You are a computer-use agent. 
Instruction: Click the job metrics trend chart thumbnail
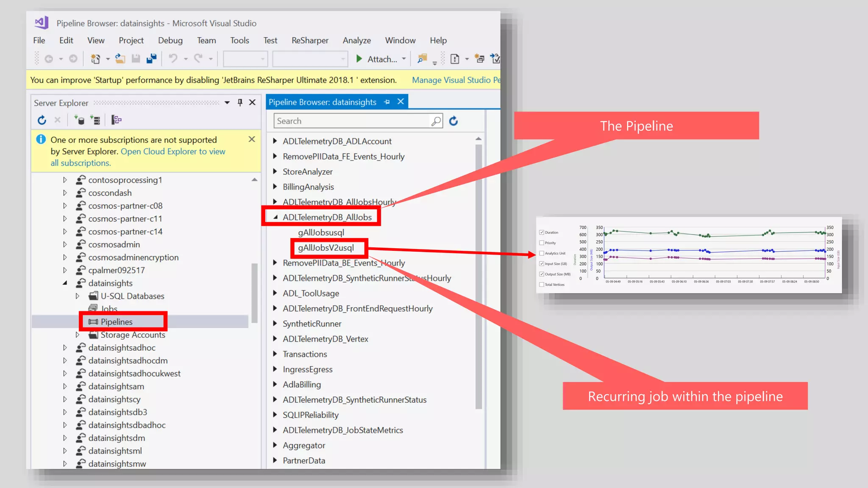click(689, 255)
